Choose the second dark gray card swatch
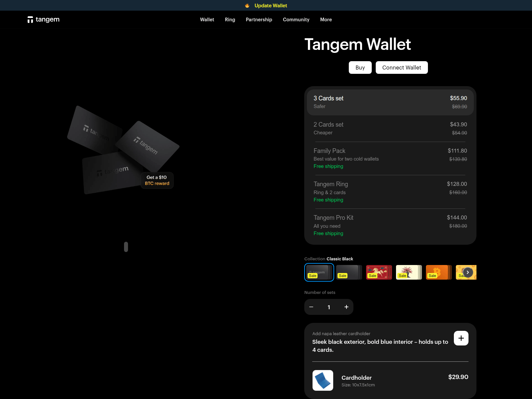 [349, 272]
